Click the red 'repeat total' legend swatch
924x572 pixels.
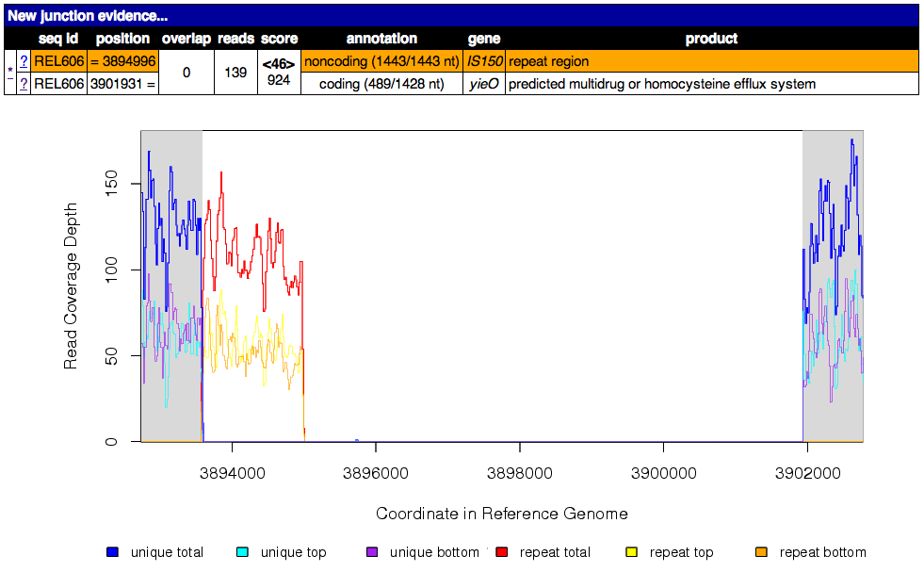pyautogui.click(x=502, y=552)
